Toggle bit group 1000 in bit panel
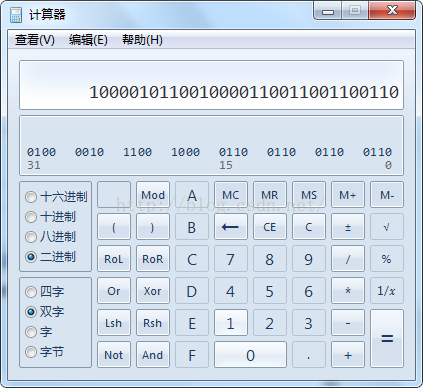Viewport: 423px width, 388px height. pos(185,152)
